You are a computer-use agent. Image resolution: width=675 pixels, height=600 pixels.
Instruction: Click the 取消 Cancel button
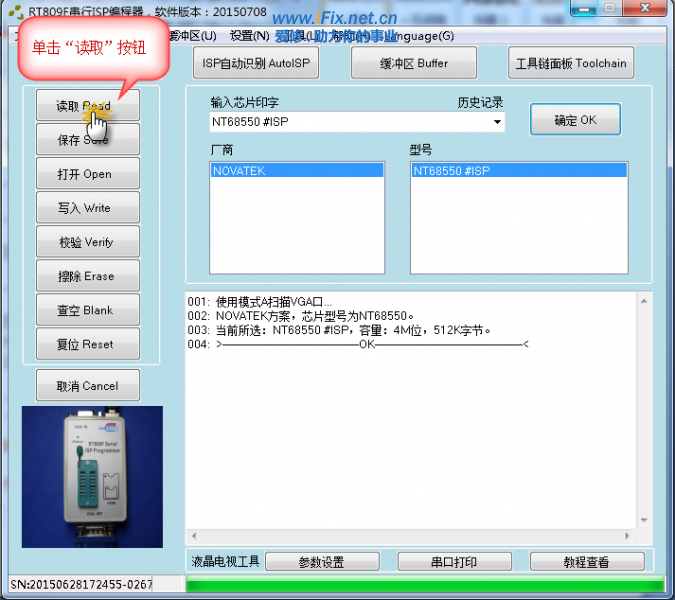[x=87, y=386]
